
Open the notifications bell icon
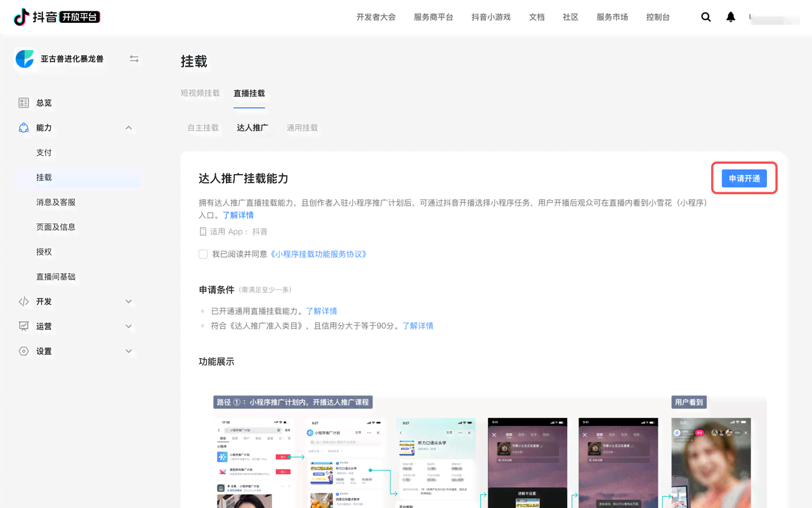[x=731, y=17]
